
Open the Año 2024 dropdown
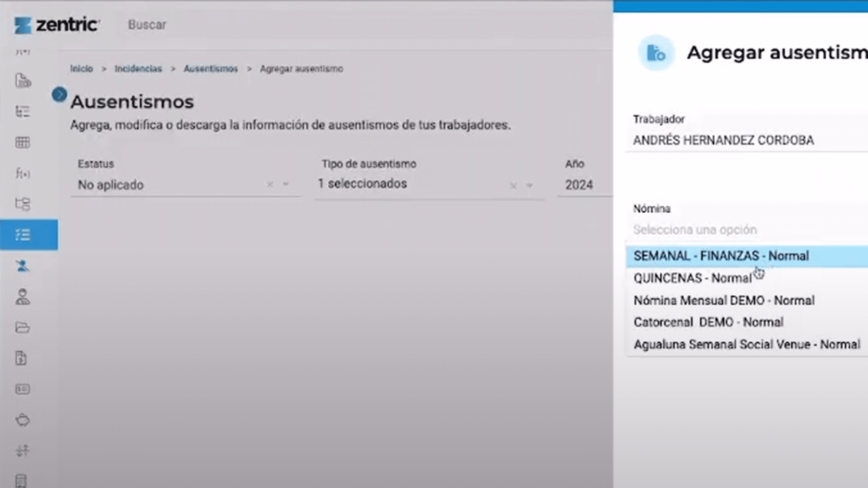click(x=587, y=185)
